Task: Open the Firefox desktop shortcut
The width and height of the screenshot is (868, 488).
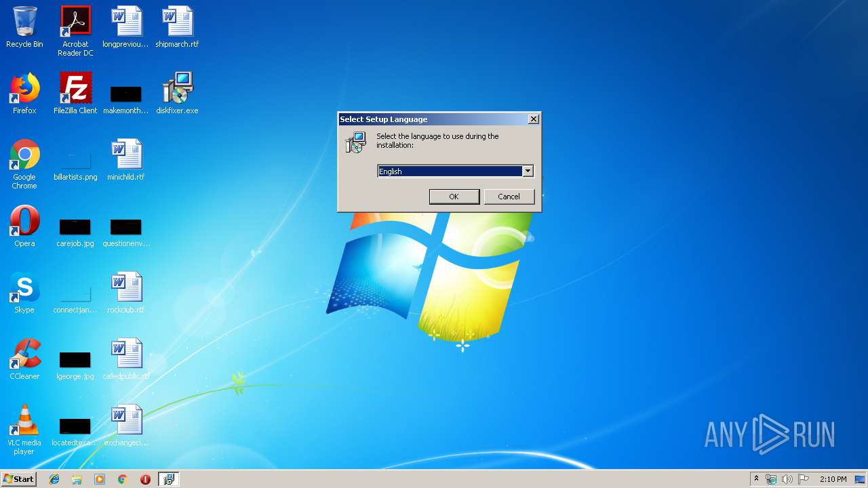Action: pyautogui.click(x=24, y=94)
